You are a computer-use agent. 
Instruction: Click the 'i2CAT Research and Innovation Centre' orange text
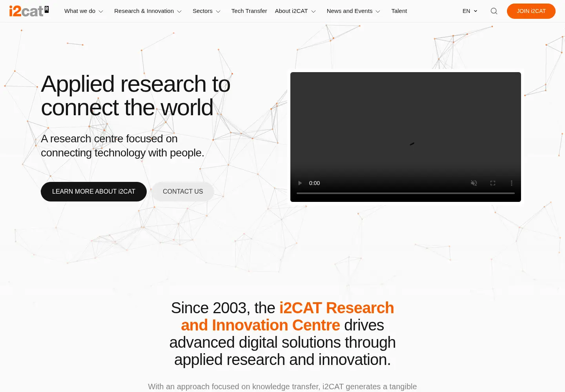tap(288, 317)
